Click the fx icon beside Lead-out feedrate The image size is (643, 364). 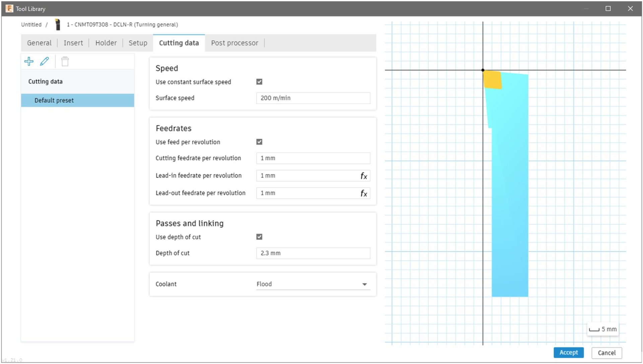pos(363,193)
